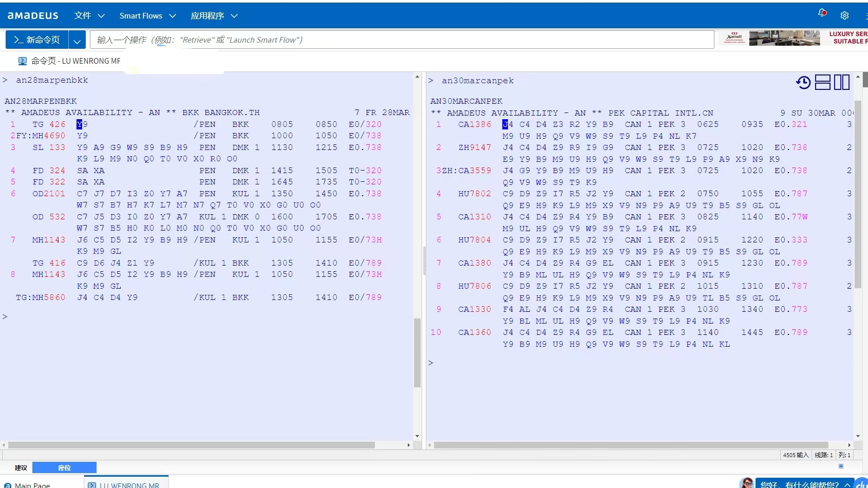Screen dimensions: 868x488
Task: Click the operation search input field
Action: tap(402, 40)
